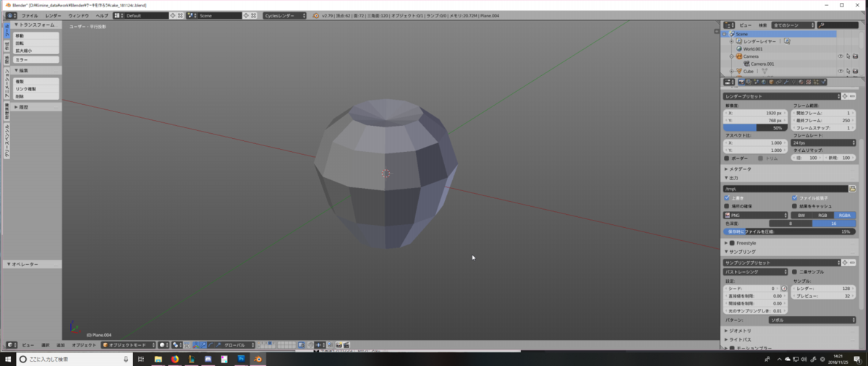Toggle Cube visibility eye in outliner

pyautogui.click(x=841, y=71)
